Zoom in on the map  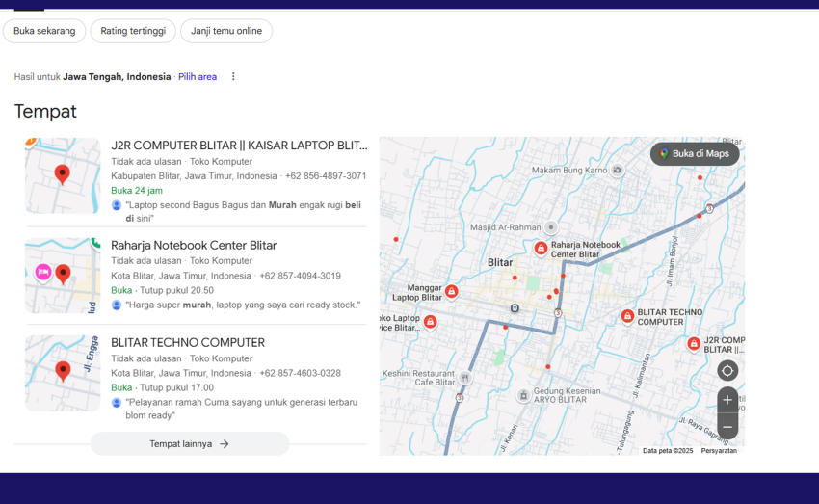[727, 400]
